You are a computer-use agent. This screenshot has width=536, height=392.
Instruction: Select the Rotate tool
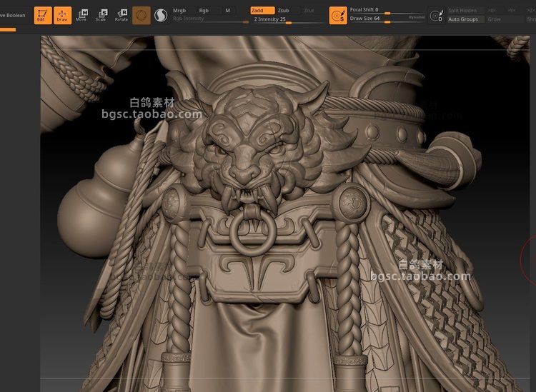[121, 15]
